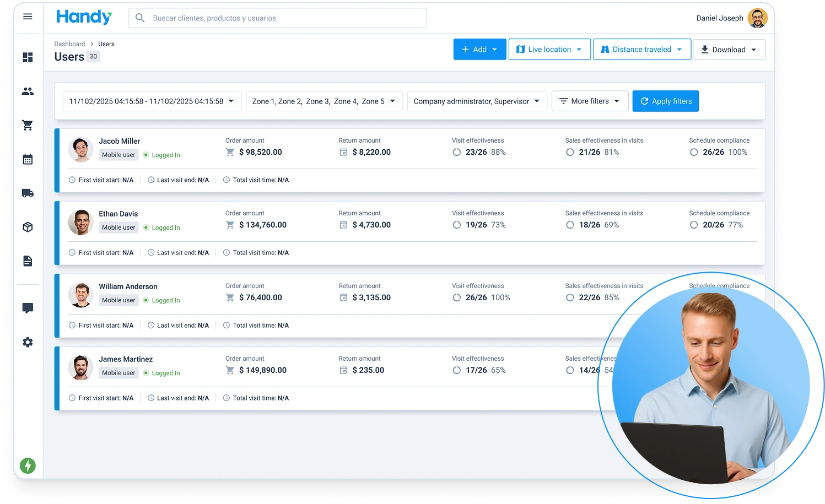Image resolution: width=825 pixels, height=504 pixels.
Task: Click Ethan Davis's Mobile user badge
Action: click(x=118, y=227)
